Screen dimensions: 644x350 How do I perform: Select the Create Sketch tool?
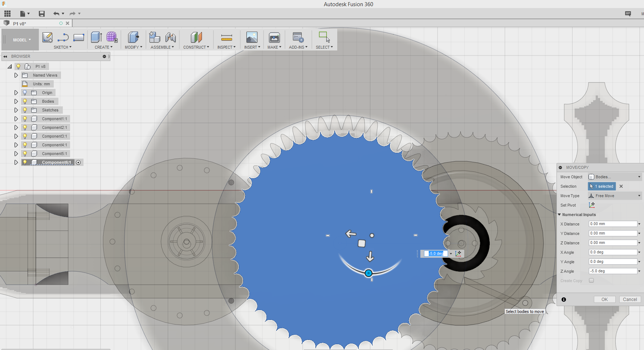pos(48,37)
